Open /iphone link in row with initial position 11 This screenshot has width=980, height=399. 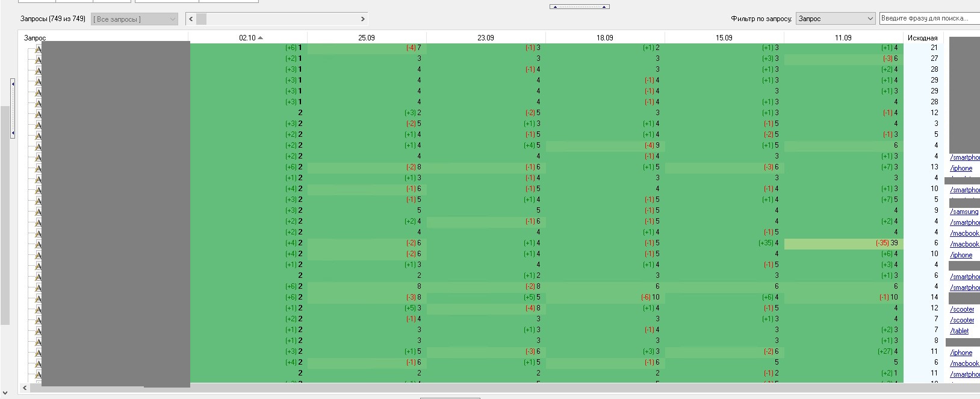tap(961, 353)
